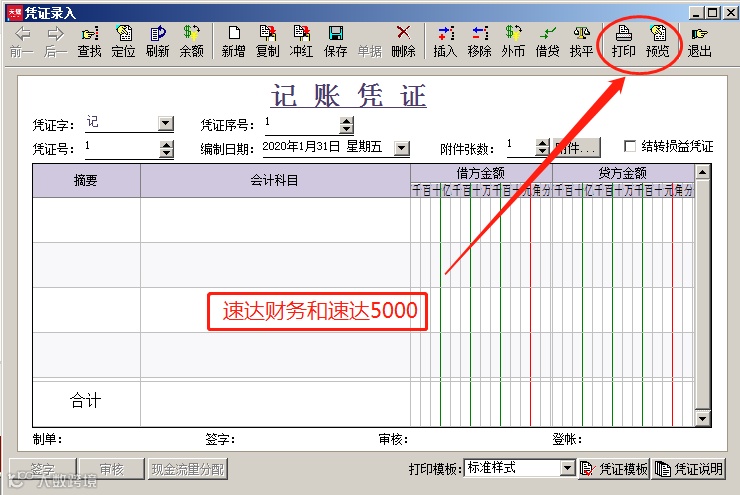Click the 冲红 reversal icon
Viewport: 740px width, 495px height.
(302, 42)
